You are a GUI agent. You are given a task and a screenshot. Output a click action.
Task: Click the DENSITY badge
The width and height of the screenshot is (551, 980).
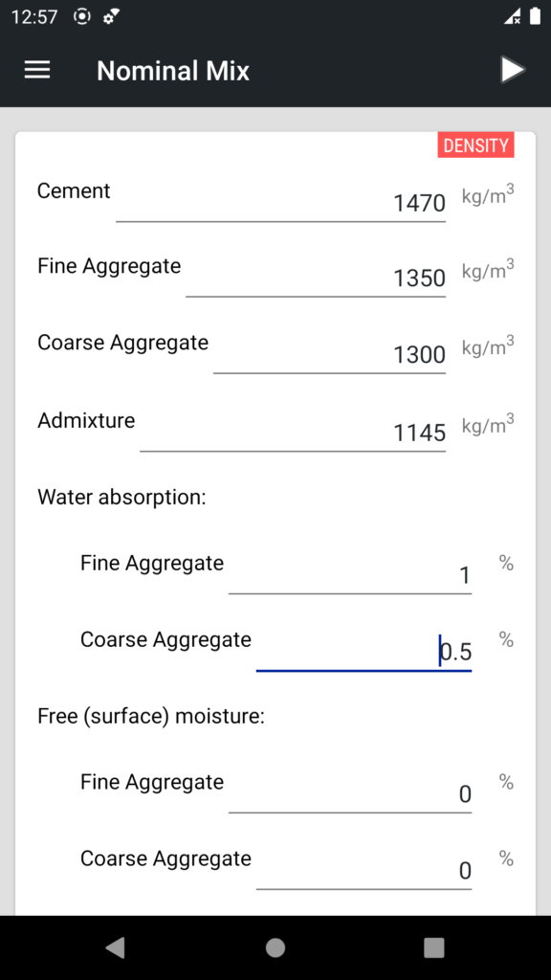pos(475,145)
